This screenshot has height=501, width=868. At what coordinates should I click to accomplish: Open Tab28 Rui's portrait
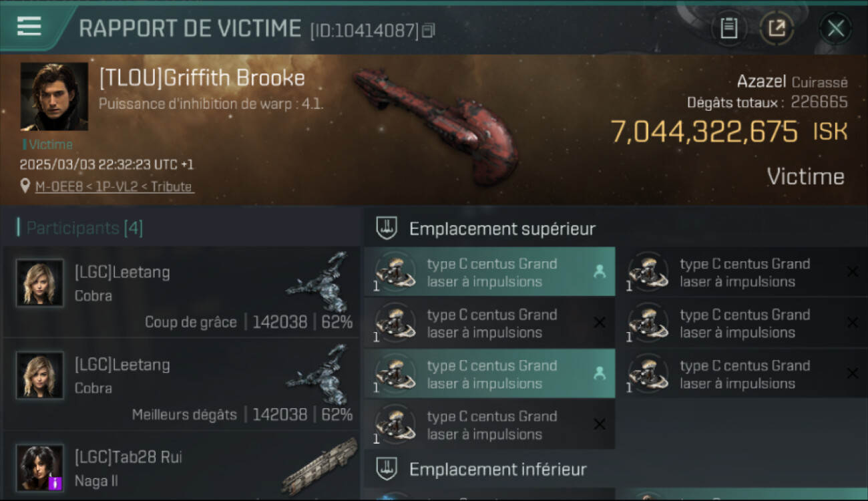(x=40, y=468)
